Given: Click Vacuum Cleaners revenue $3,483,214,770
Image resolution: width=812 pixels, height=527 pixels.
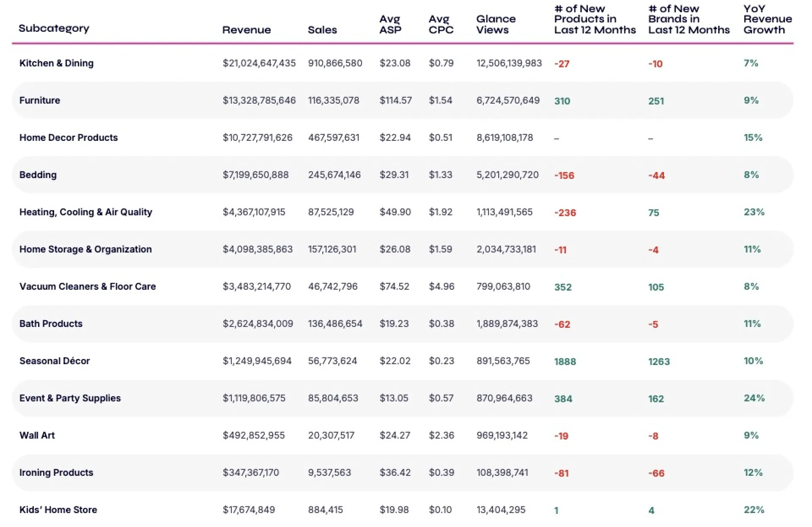Looking at the screenshot, I should [257, 286].
